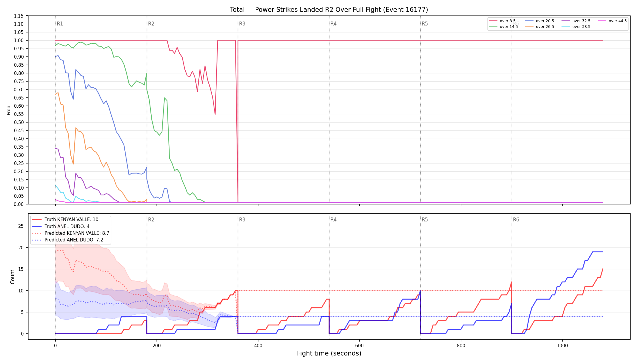Click the 'over 26.5' legend entry
This screenshot has height=364, width=637.
(x=540, y=27)
